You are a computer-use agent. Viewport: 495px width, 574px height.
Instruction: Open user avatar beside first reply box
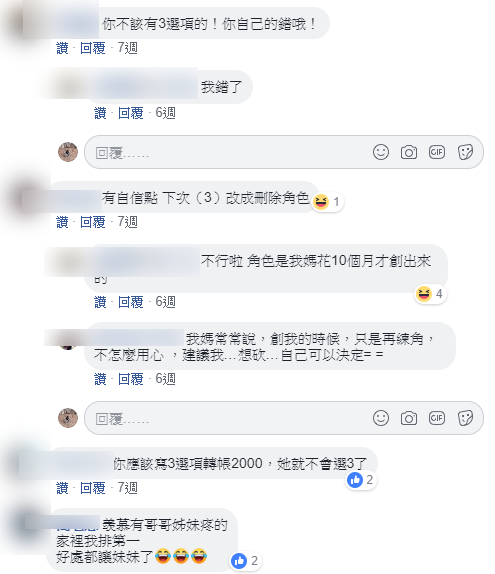click(68, 152)
